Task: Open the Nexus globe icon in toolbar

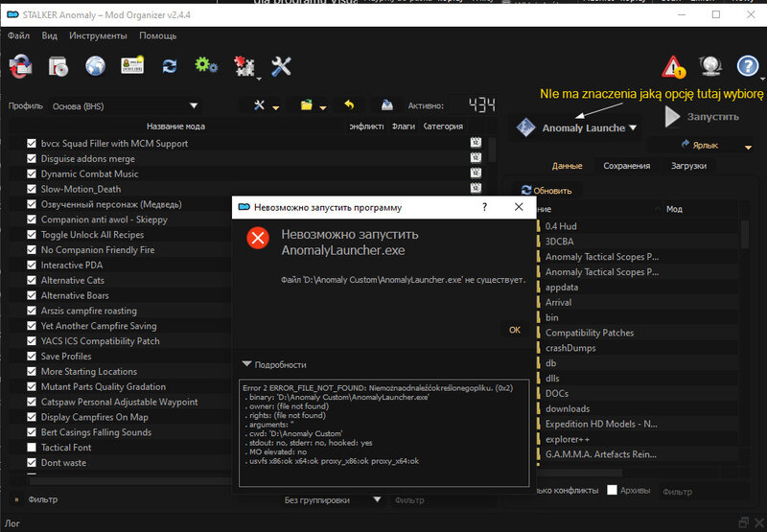Action: (94, 67)
